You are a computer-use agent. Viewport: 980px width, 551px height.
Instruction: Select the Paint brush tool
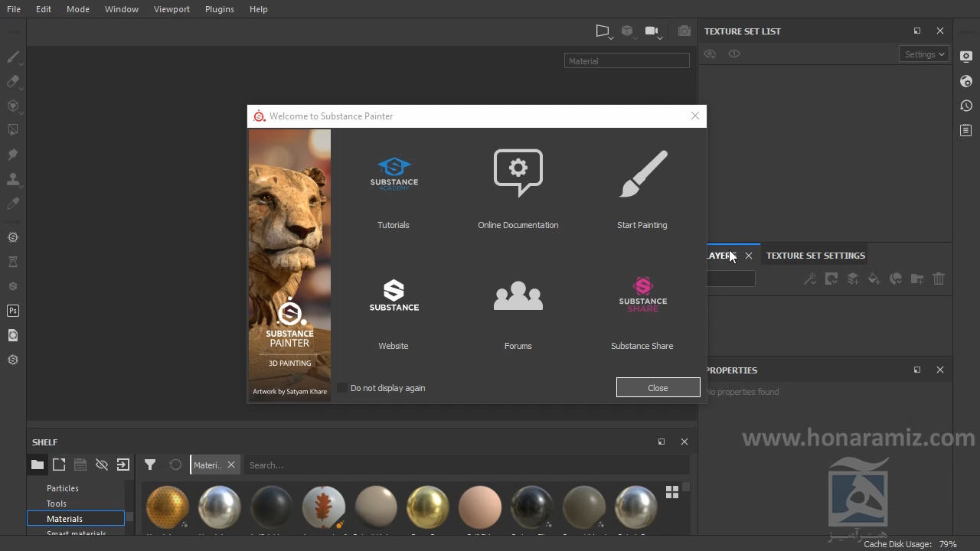(13, 57)
